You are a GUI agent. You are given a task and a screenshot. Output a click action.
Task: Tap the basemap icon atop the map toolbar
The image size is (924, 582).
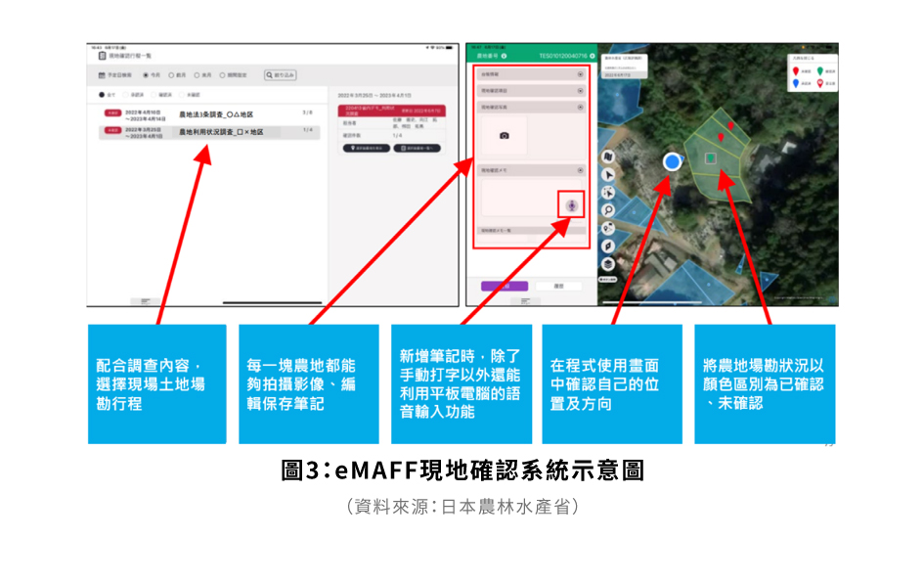tap(608, 157)
